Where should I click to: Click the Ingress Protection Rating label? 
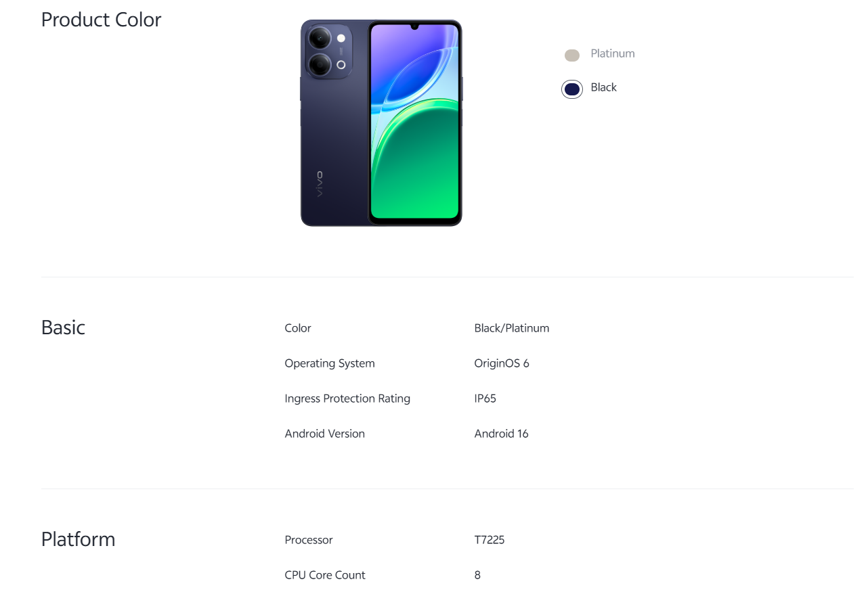(x=347, y=399)
